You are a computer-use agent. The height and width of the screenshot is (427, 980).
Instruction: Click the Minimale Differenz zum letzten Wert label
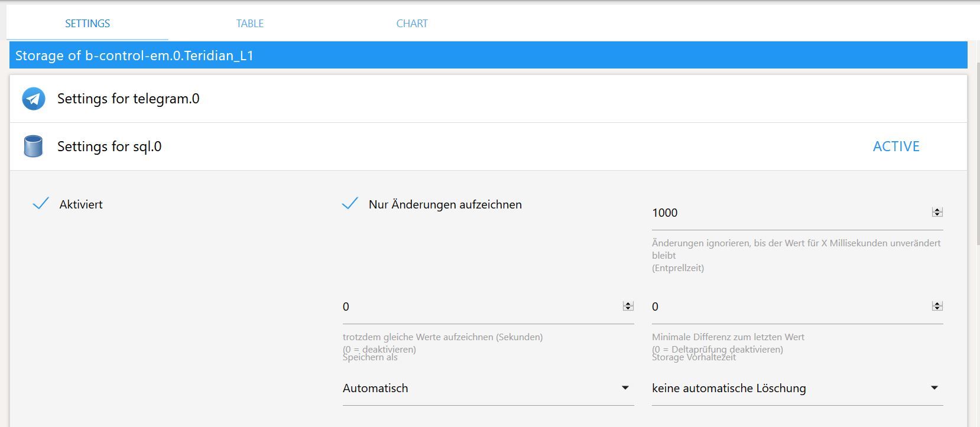(x=728, y=337)
